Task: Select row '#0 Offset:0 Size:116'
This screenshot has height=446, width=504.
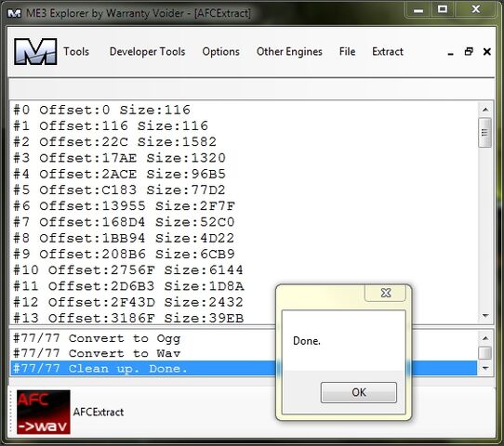Action: coord(245,110)
